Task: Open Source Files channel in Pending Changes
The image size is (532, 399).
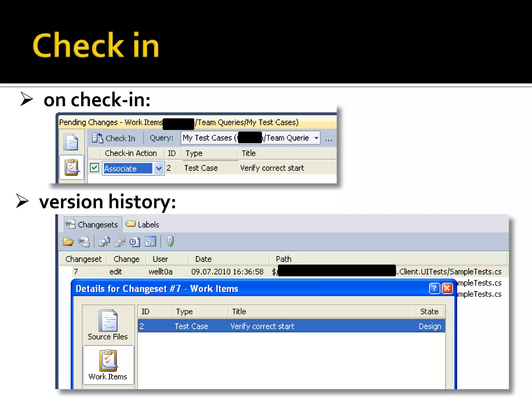Action: (71, 142)
